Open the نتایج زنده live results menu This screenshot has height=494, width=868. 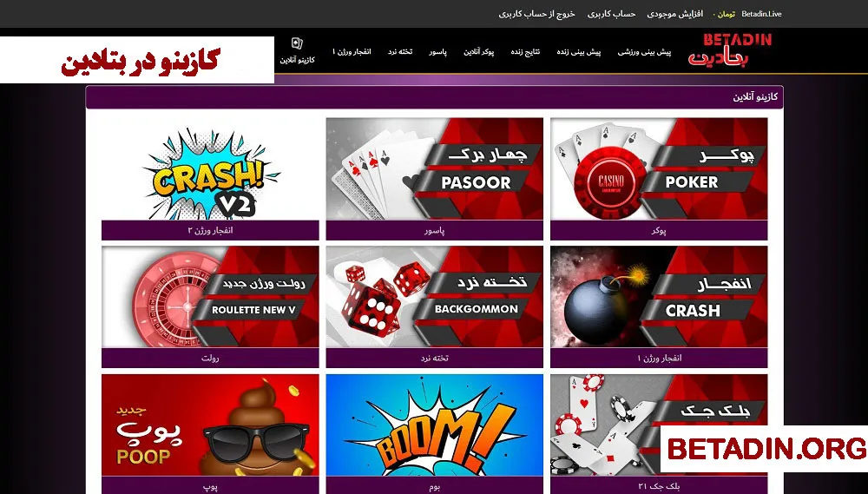[x=525, y=52]
